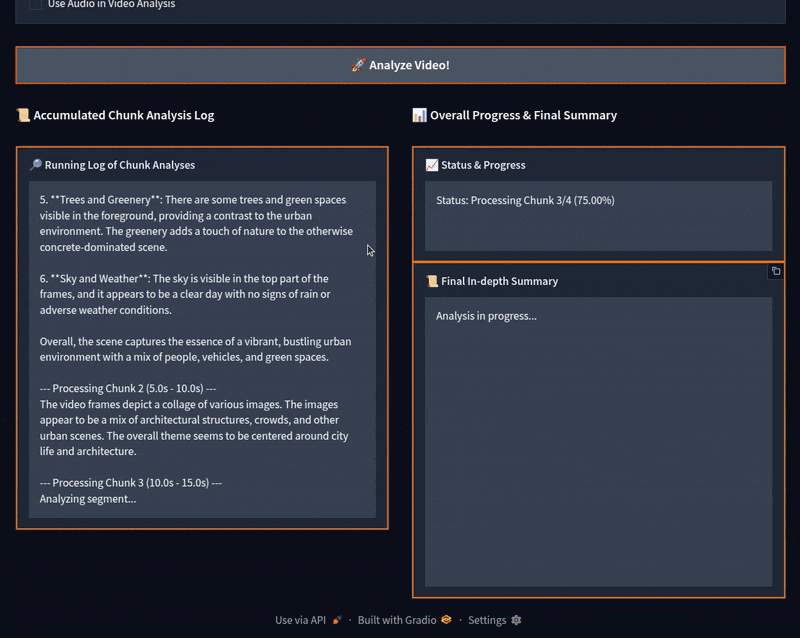
Task: Click the Gradio logo icon in footer
Action: tap(446, 620)
